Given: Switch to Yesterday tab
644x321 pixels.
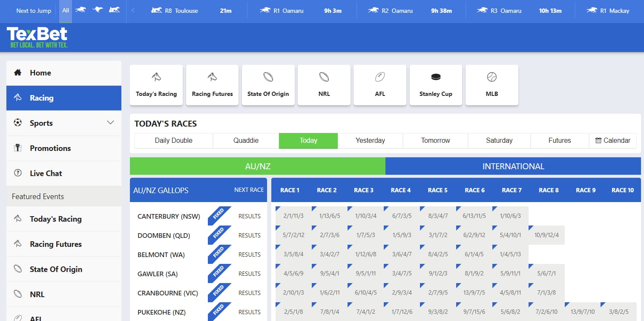Looking at the screenshot, I should click(x=370, y=141).
